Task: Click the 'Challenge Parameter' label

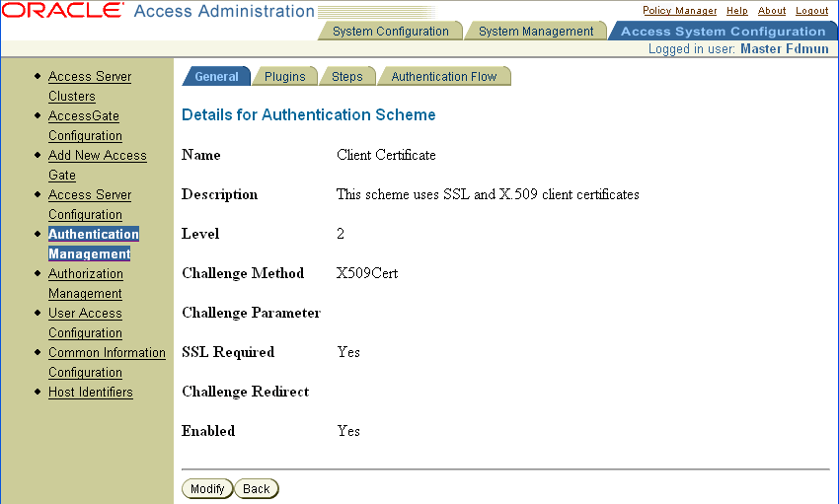Action: [251, 313]
